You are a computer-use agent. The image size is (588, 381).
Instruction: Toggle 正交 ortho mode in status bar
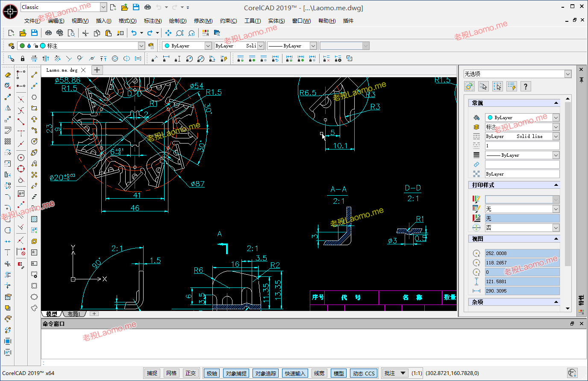point(191,373)
